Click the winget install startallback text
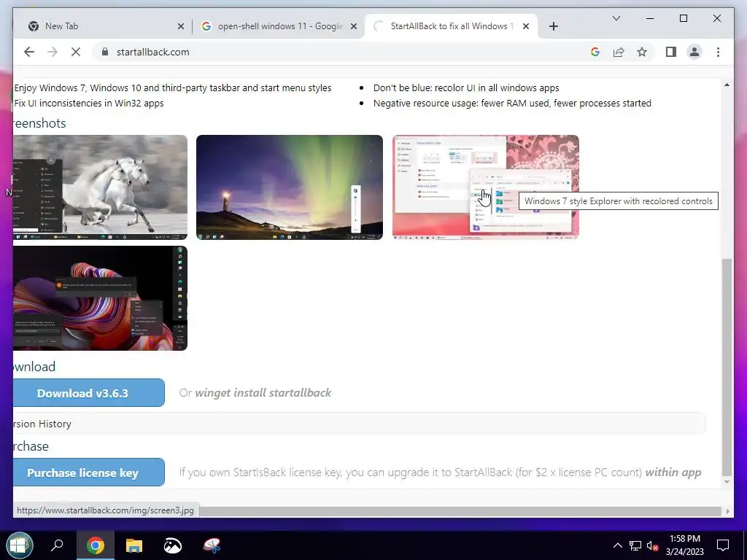Viewport: 747px width, 560px height. pyautogui.click(x=263, y=393)
